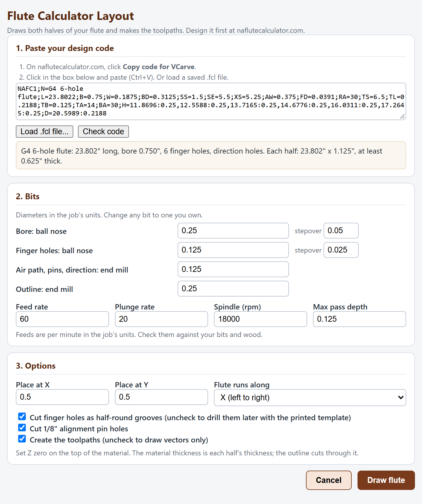Screen dimensions: 422x504
Task: Click the "Feeds are per minute" note
Action: (x=139, y=335)
